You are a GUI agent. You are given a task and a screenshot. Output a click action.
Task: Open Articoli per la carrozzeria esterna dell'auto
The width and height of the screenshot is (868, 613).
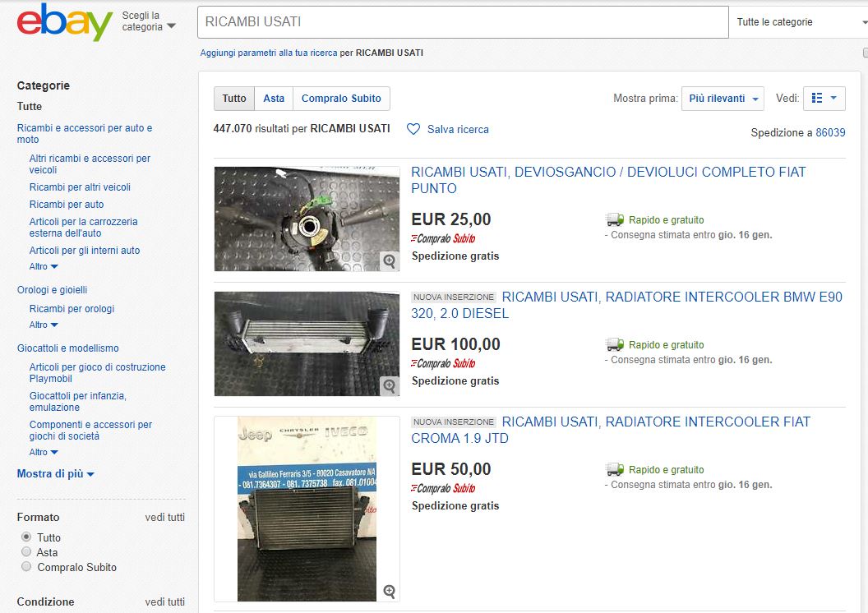(x=83, y=228)
